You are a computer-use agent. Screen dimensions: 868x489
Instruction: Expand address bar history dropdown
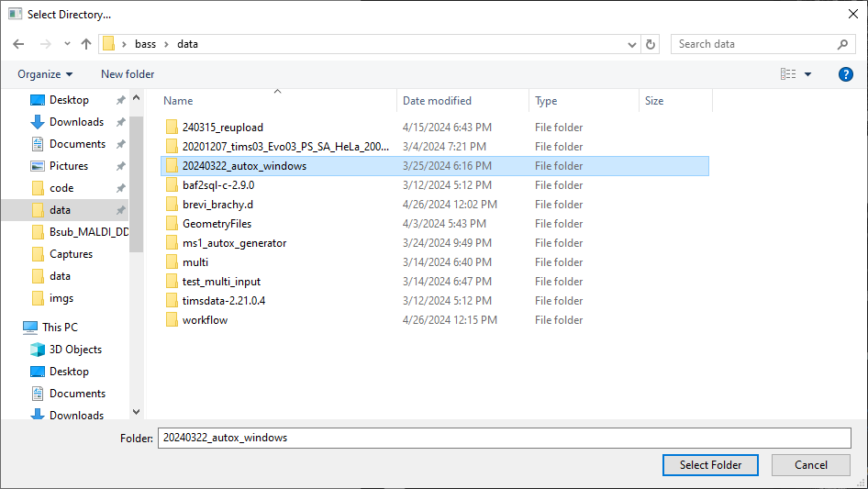click(x=631, y=44)
